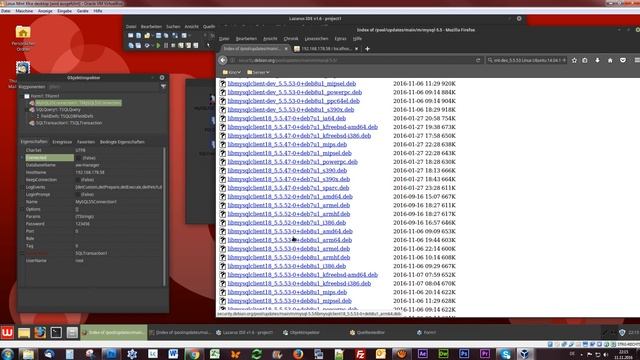
Task: Open the Firefox downloads arrow
Action: [597, 60]
